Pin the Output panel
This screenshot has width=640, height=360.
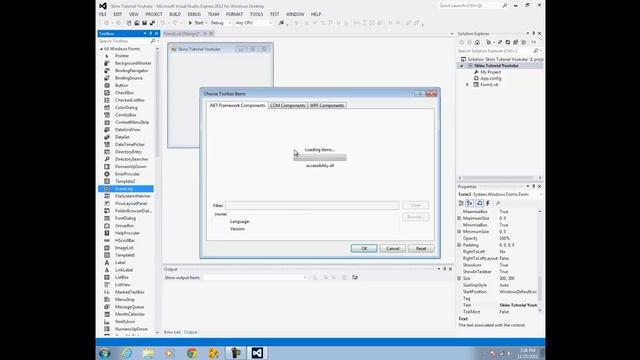pos(444,269)
